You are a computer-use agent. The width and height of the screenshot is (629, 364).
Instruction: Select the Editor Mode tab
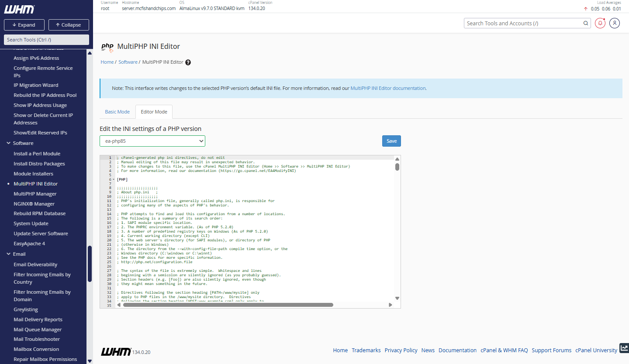coord(154,112)
